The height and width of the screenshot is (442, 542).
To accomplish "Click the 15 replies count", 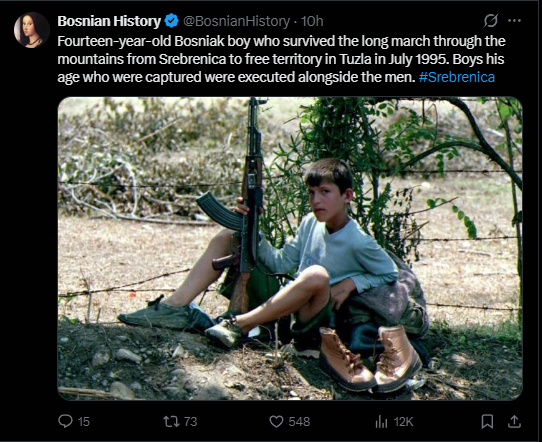I will click(84, 422).
